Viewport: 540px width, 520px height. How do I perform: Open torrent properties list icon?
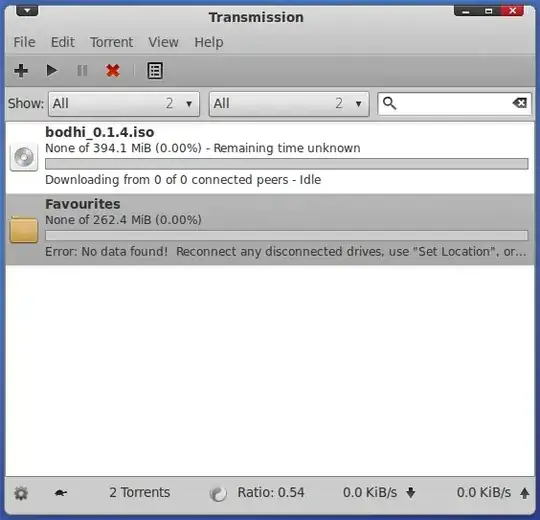click(155, 71)
